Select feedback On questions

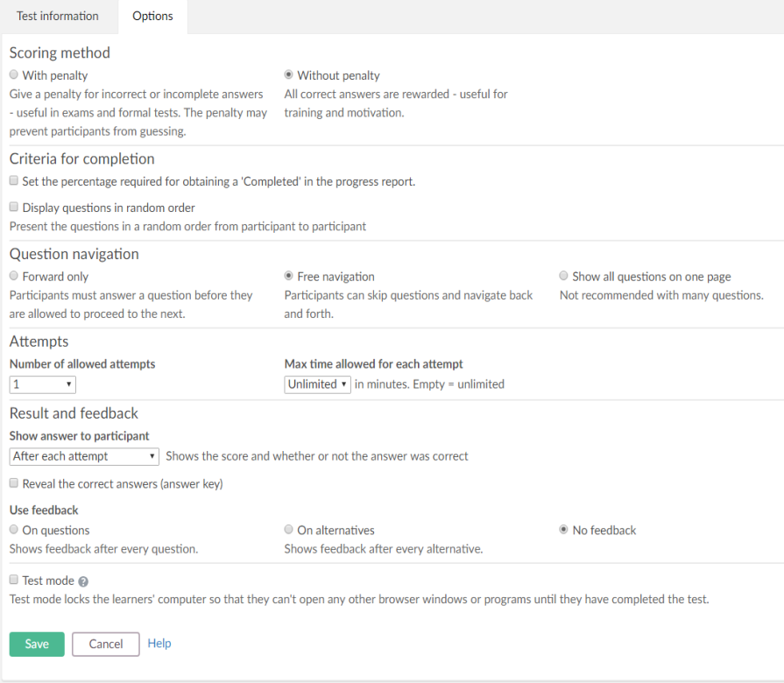[x=14, y=529]
